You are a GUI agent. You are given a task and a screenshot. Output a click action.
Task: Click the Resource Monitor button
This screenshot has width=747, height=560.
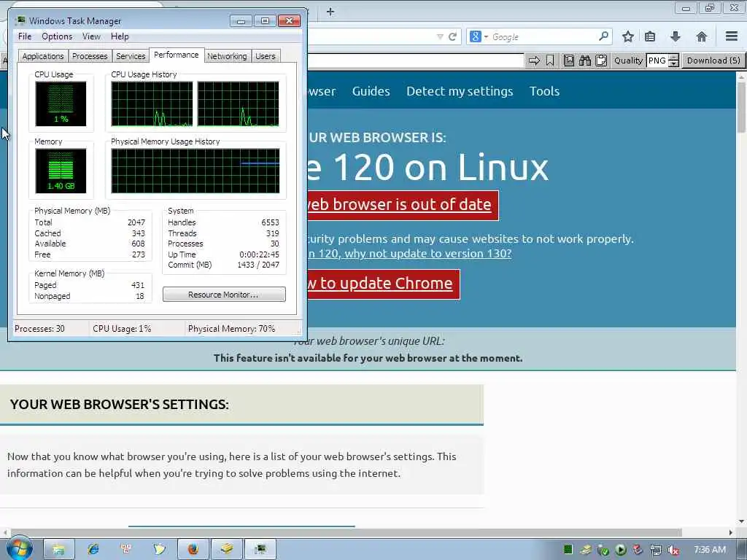pyautogui.click(x=224, y=295)
